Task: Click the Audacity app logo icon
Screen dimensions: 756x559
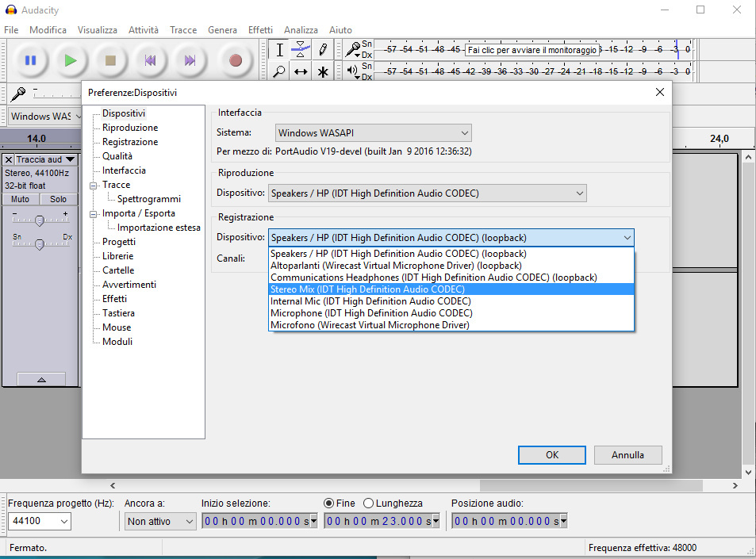Action: pyautogui.click(x=10, y=10)
